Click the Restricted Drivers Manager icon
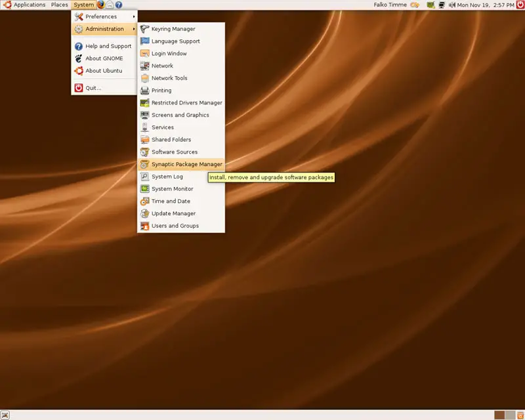525x420 pixels. (x=144, y=103)
